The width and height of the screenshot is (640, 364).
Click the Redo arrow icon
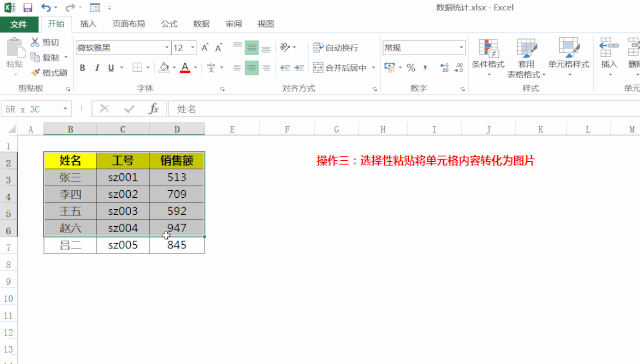70,7
